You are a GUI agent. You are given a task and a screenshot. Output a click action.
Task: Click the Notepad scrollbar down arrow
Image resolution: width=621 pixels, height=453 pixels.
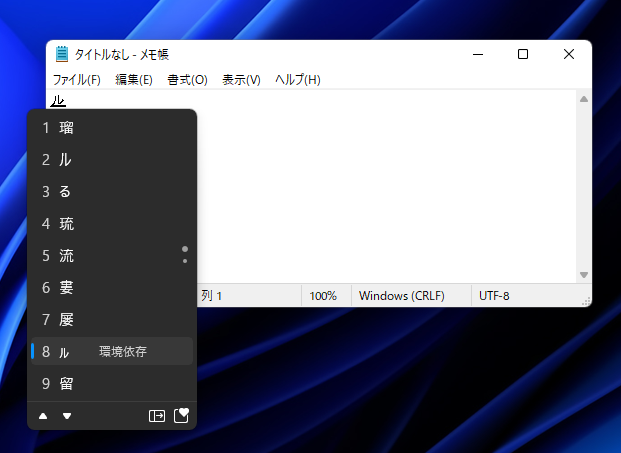click(x=584, y=274)
